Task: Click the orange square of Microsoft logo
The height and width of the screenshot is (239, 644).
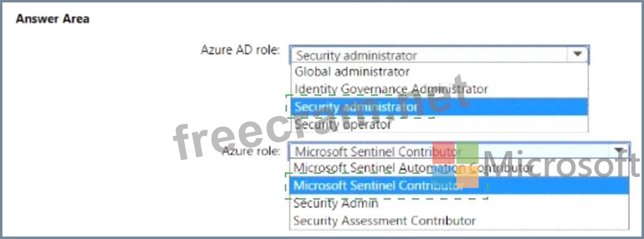Action: [x=468, y=177]
